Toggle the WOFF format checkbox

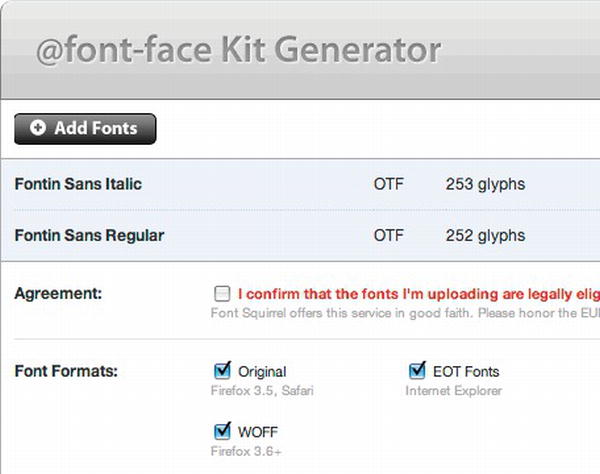pos(222,431)
